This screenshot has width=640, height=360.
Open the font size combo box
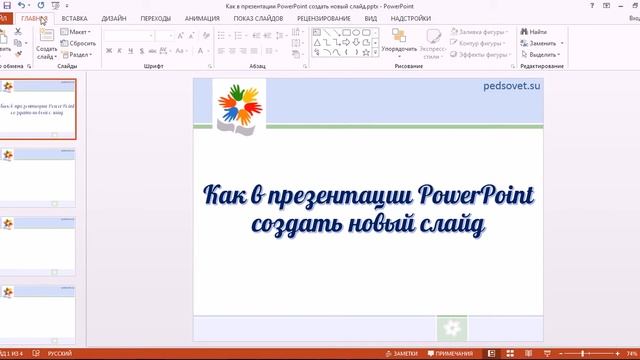(165, 36)
